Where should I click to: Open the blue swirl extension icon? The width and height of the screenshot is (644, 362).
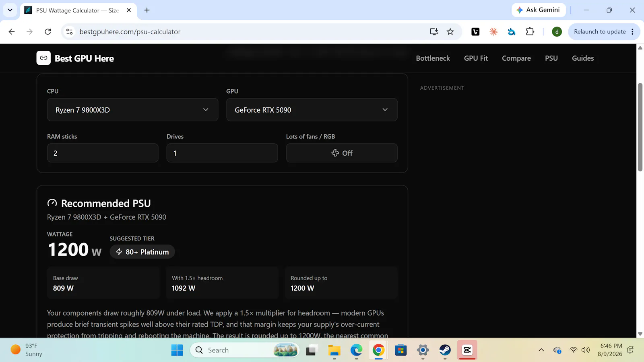512,32
